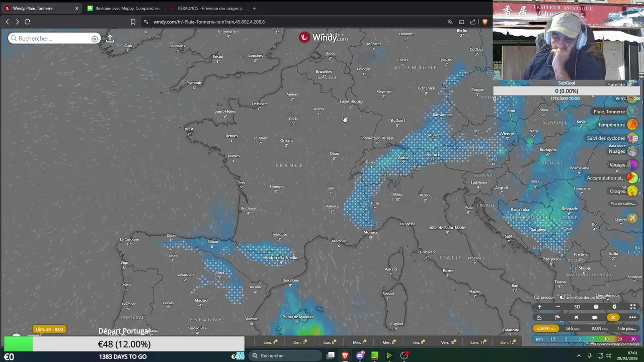Open Brave from the Windows taskbar

pos(345,355)
